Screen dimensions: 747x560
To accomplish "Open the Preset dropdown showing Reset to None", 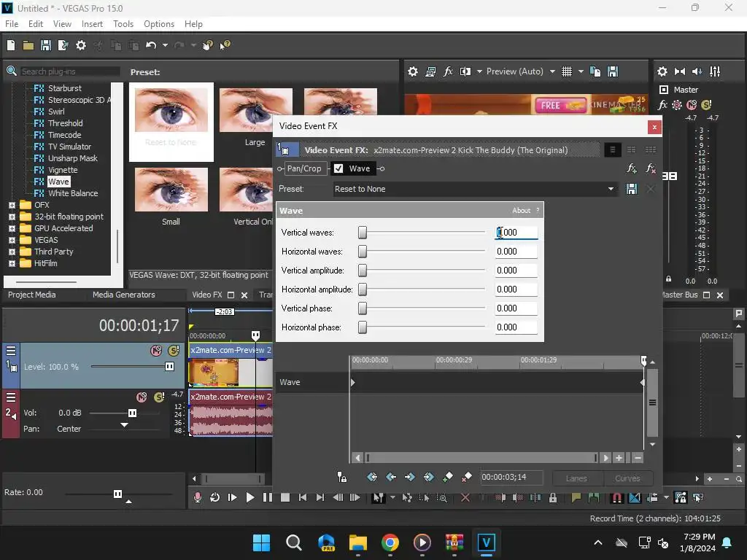I will [x=474, y=189].
